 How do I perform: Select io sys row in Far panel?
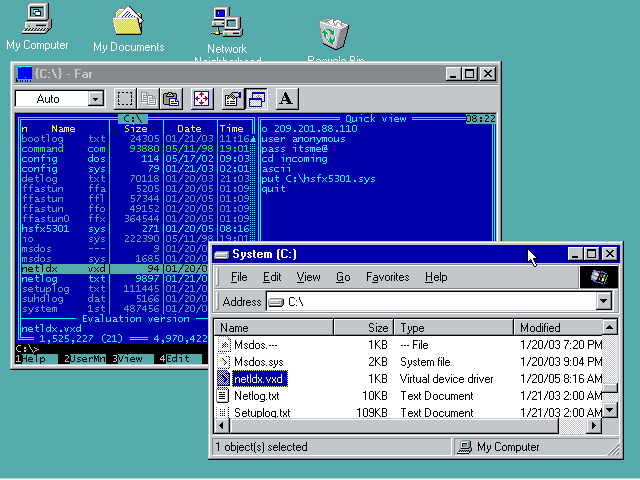[136, 239]
